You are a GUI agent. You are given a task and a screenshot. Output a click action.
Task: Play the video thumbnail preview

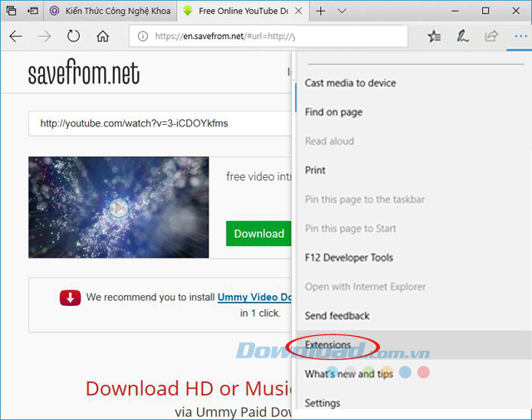coord(118,207)
